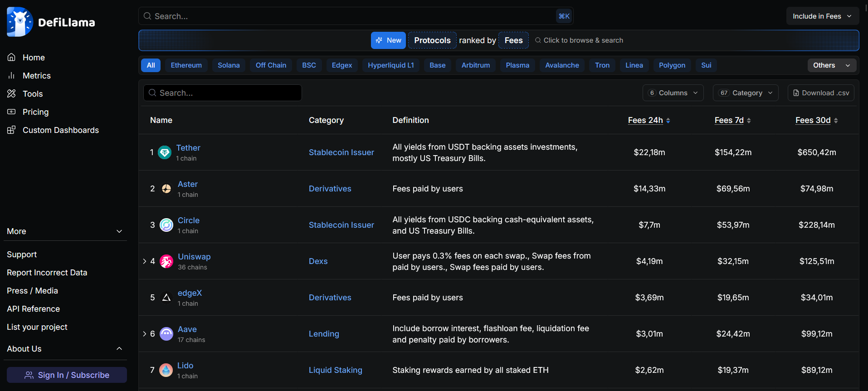This screenshot has height=391, width=868.
Task: Click the Fees metric chip
Action: click(x=513, y=40)
